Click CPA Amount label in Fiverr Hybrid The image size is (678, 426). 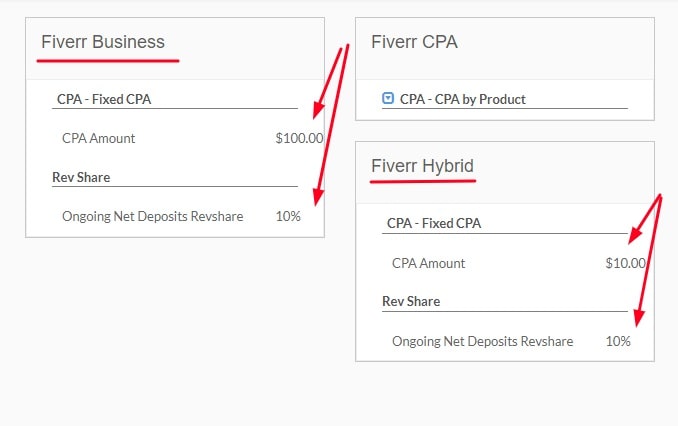tap(429, 263)
